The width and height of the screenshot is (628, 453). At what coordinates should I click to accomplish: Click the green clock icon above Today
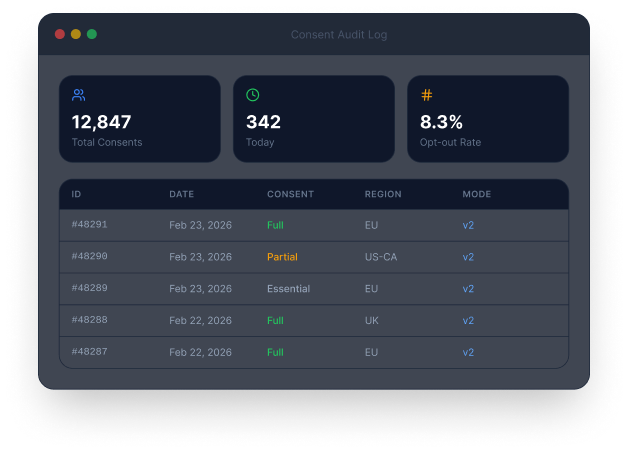(x=253, y=95)
